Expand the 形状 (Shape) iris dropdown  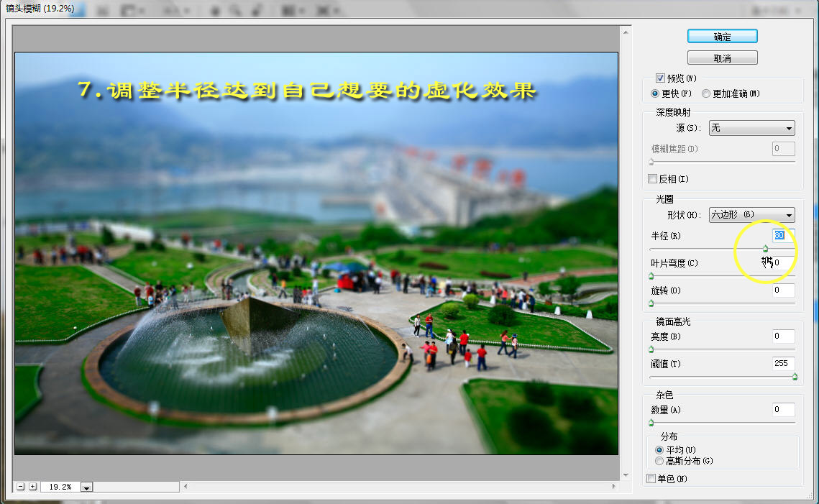pos(751,215)
